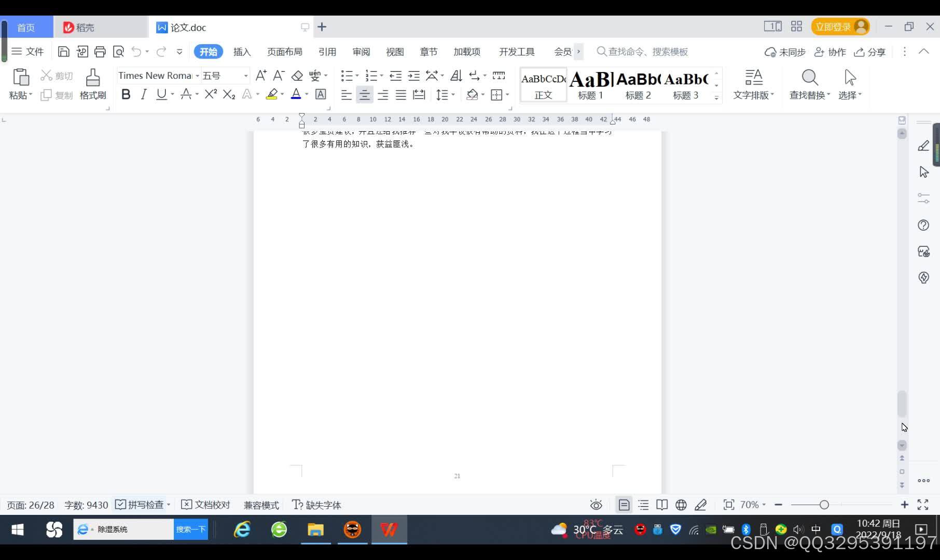Expand bullet list style dropdown

point(357,76)
